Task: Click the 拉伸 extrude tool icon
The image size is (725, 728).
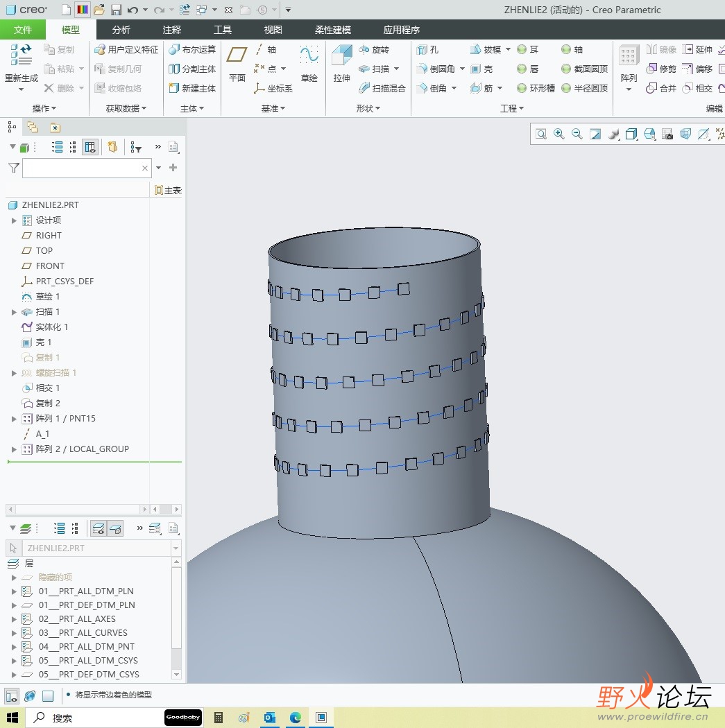Action: [x=342, y=55]
